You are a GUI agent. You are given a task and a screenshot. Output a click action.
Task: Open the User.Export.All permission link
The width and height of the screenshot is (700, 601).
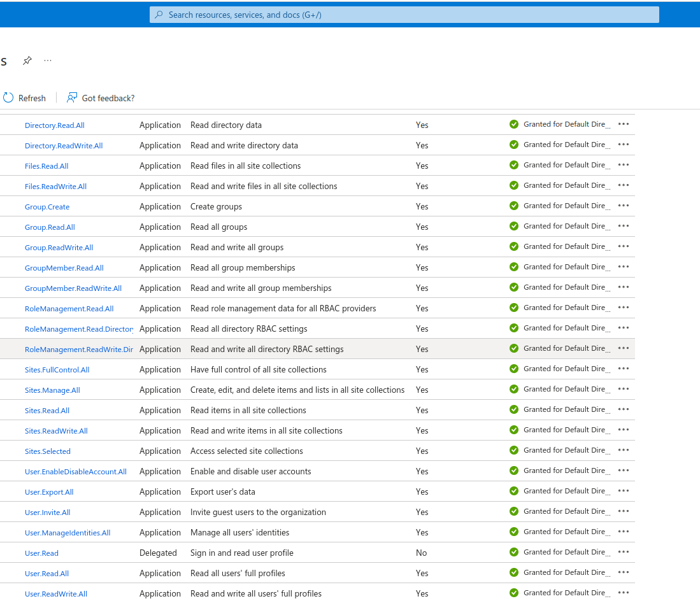49,492
